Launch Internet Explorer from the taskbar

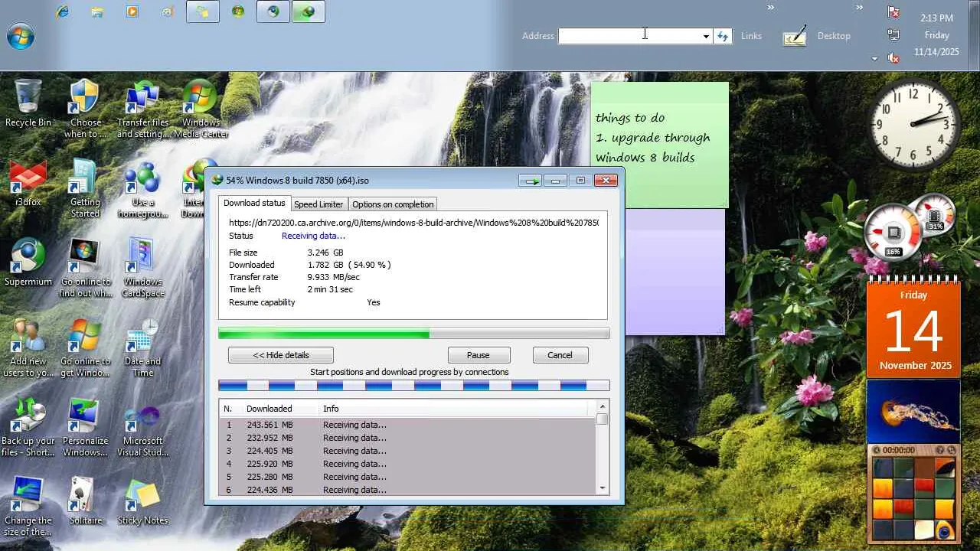(62, 11)
